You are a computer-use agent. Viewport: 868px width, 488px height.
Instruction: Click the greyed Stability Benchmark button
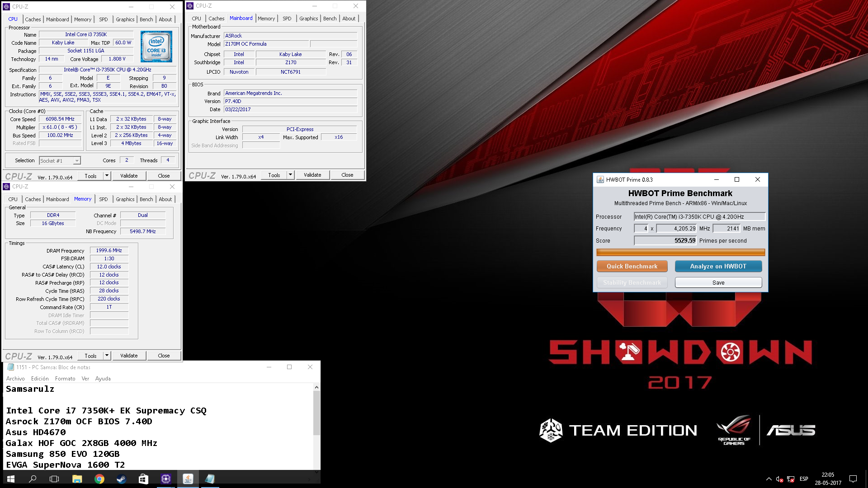632,283
